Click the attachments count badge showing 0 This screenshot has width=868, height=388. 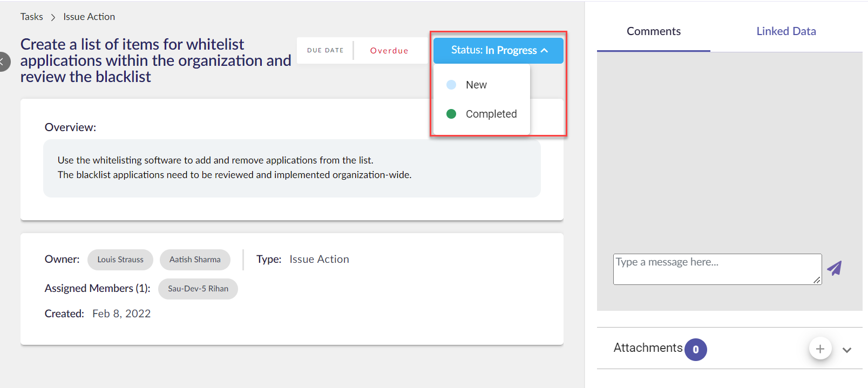click(696, 350)
